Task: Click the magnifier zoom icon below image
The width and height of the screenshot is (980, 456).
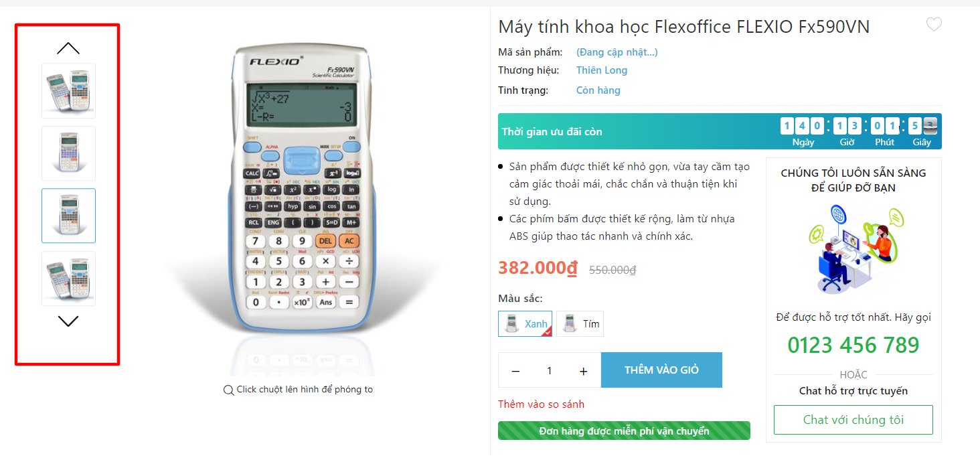Action: (x=228, y=390)
